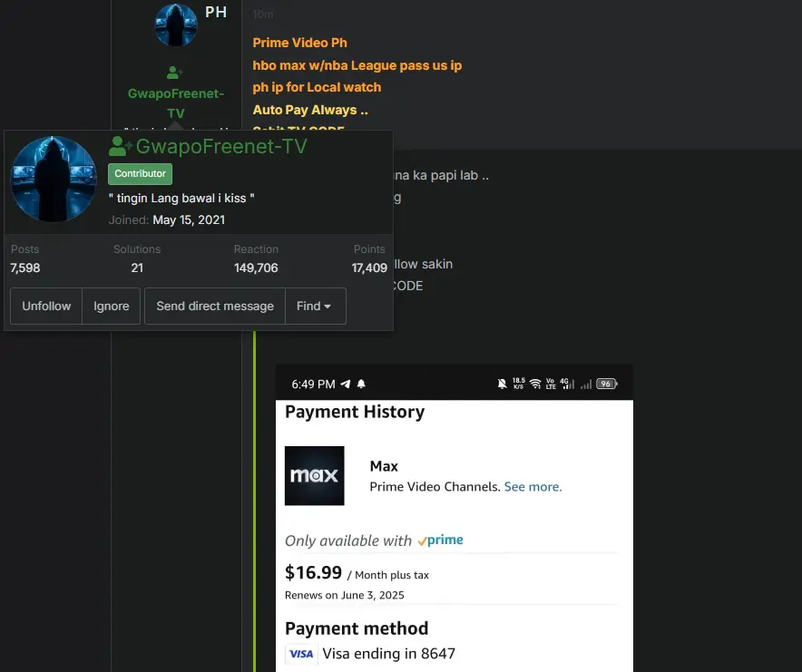Screen dimensions: 802x672
Task: Click the 18.5 K/S network speed indicator
Action: pos(519,384)
